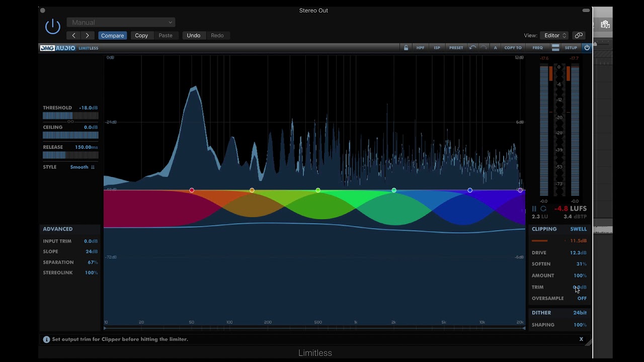The image size is (644, 362).
Task: Adjust the Ceiling slider bar
Action: [x=70, y=135]
